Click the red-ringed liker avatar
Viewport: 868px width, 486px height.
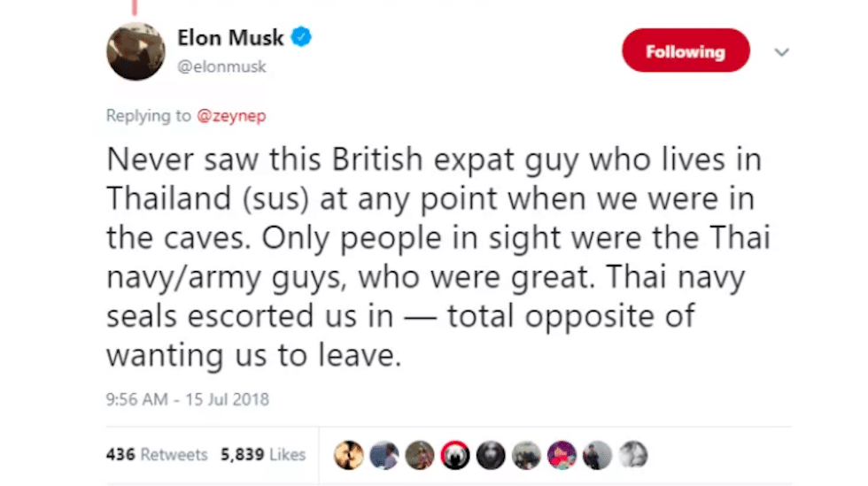(x=454, y=455)
